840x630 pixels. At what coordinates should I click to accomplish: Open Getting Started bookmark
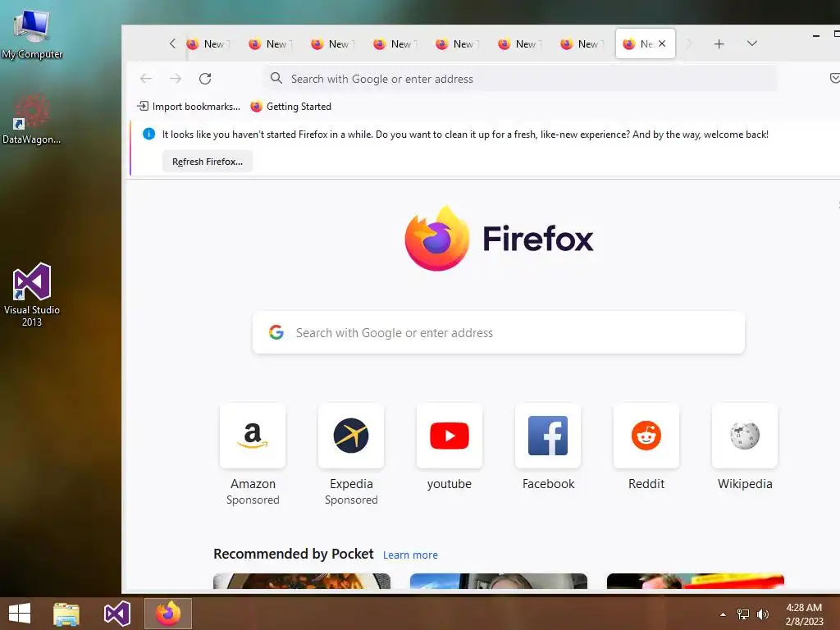point(291,107)
